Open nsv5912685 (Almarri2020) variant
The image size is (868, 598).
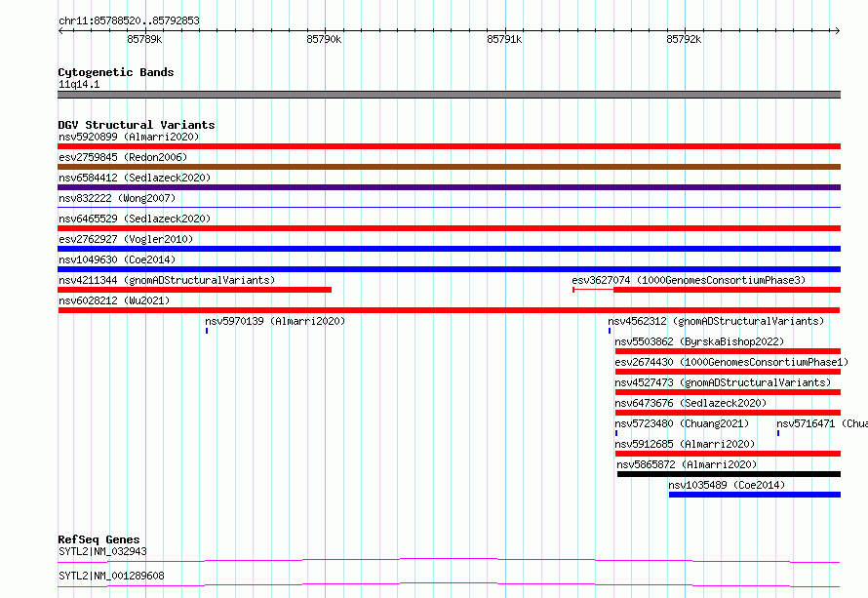(x=728, y=454)
